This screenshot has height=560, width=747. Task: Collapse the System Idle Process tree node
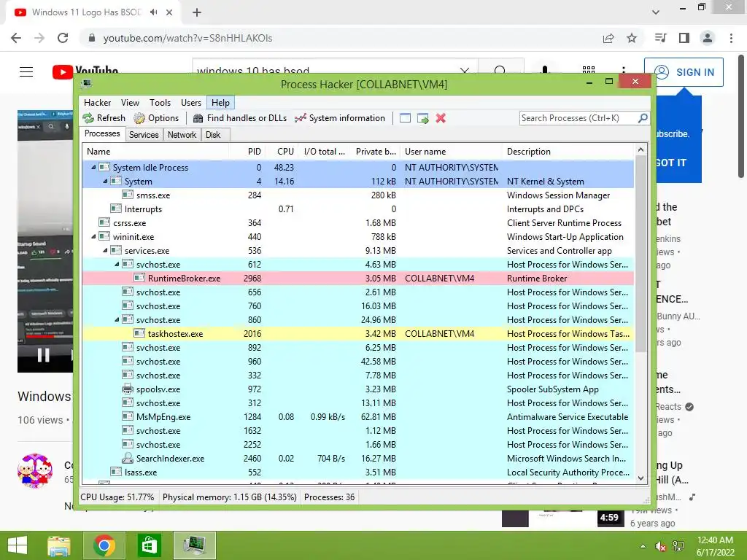pos(94,168)
